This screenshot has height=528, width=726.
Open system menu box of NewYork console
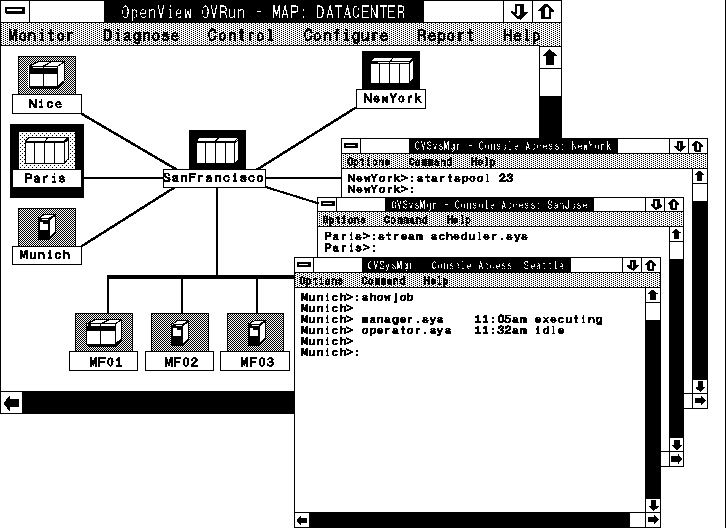[351, 146]
